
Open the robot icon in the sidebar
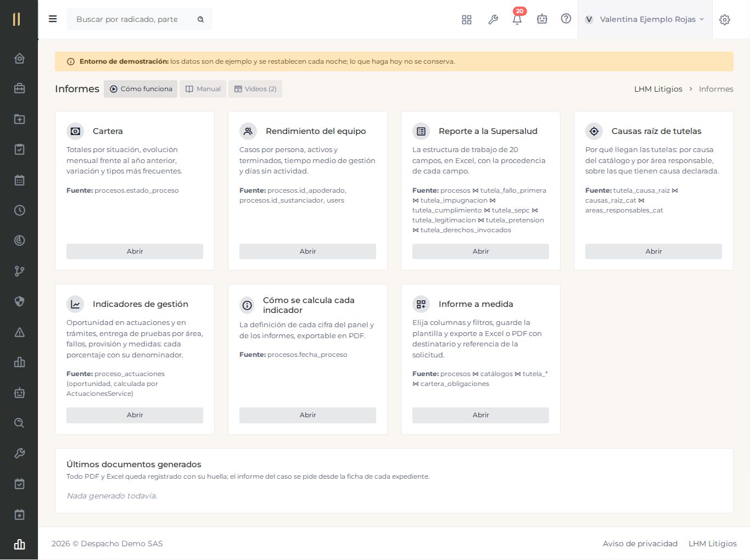click(x=19, y=393)
